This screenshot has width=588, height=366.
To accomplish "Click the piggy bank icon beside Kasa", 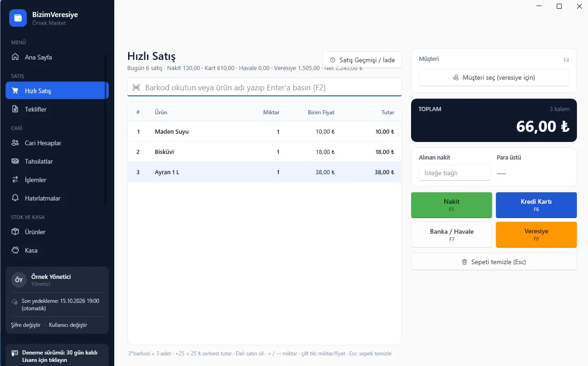I will click(15, 250).
